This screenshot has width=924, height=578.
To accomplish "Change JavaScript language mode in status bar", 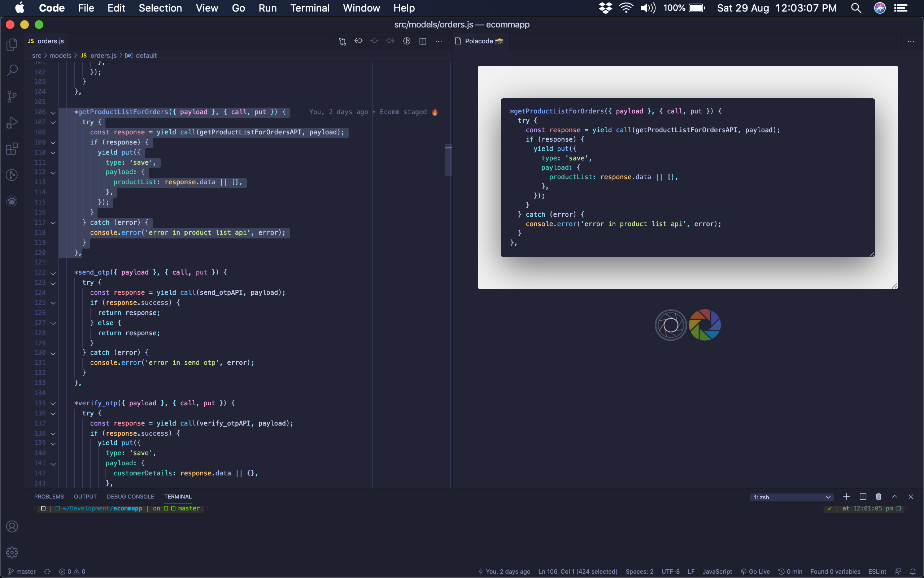I will (x=717, y=571).
